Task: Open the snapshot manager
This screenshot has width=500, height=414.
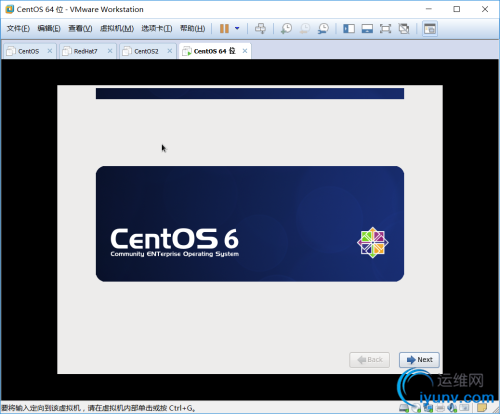Action: [323, 29]
